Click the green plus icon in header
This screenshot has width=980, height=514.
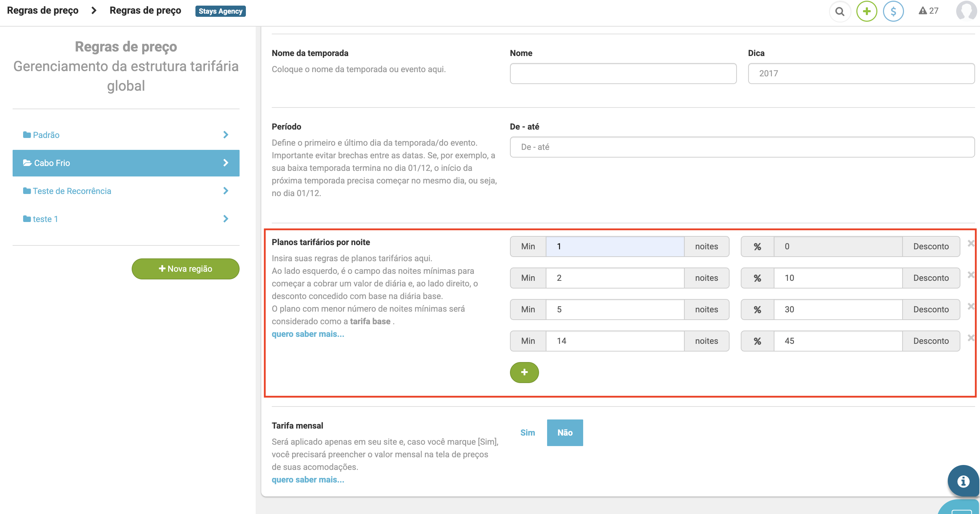(866, 12)
